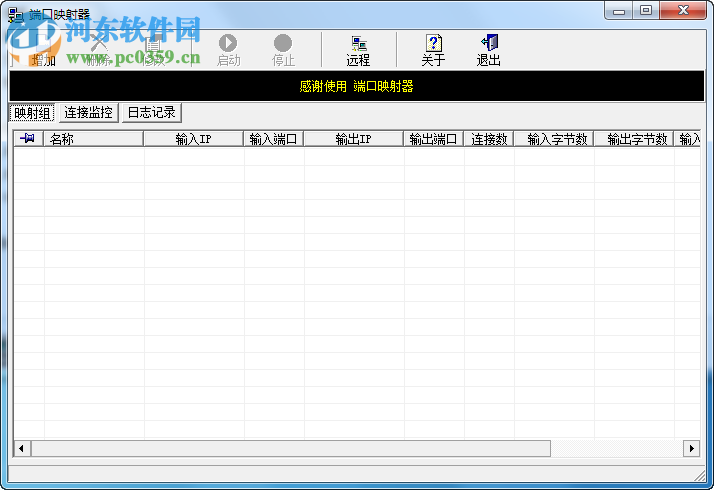Image resolution: width=714 pixels, height=490 pixels.
Task: Click the pin icon column header
Action: (x=28, y=138)
